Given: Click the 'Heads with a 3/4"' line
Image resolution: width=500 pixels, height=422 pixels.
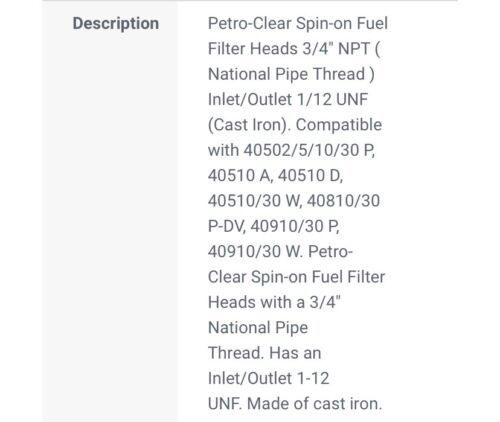Looking at the screenshot, I should (x=274, y=302).
